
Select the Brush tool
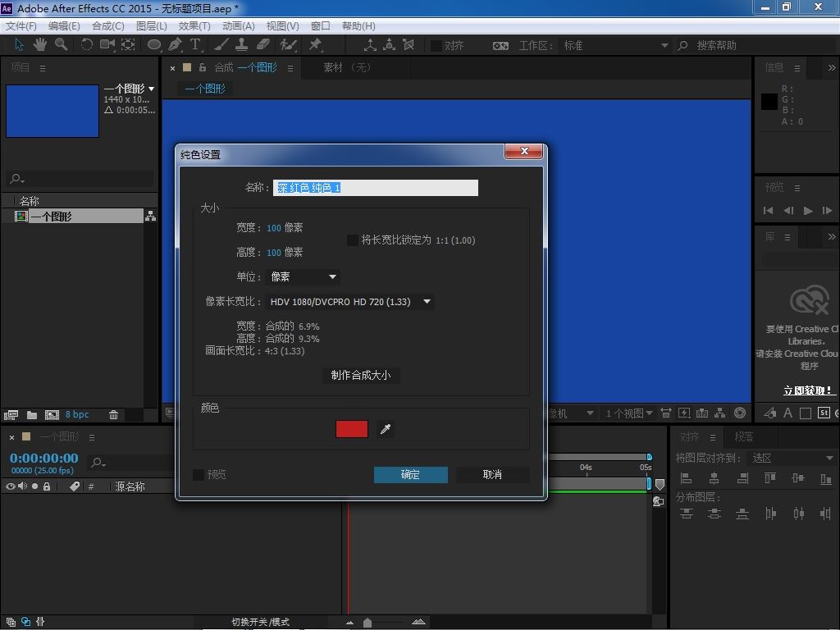pyautogui.click(x=221, y=45)
